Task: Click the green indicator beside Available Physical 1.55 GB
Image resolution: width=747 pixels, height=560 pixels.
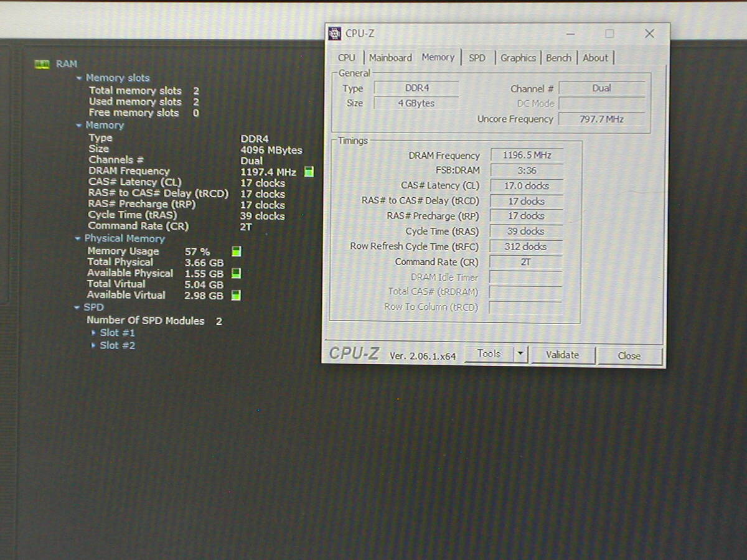Action: point(236,273)
